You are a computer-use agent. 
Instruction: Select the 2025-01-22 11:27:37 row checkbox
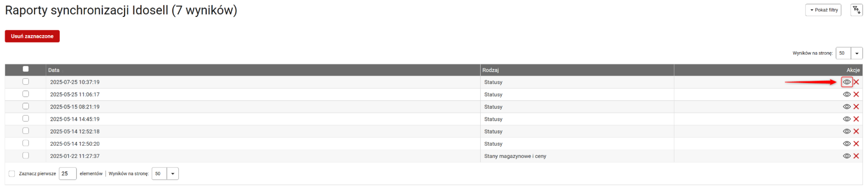tap(26, 156)
